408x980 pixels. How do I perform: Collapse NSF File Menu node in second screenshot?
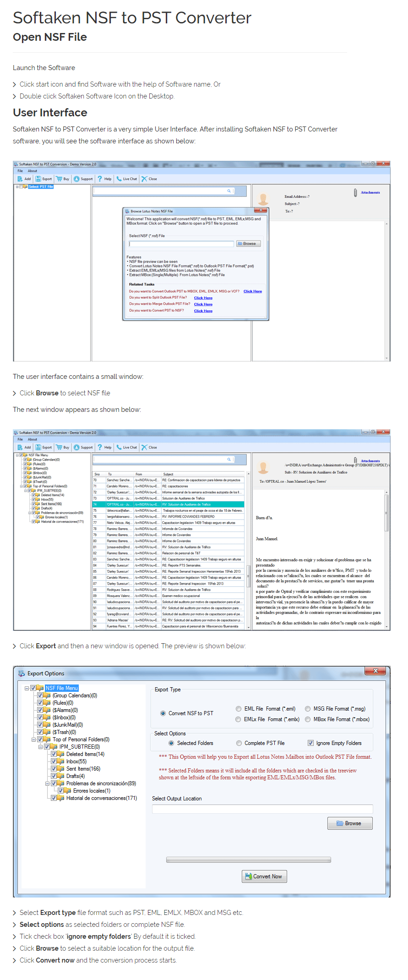[x=17, y=455]
